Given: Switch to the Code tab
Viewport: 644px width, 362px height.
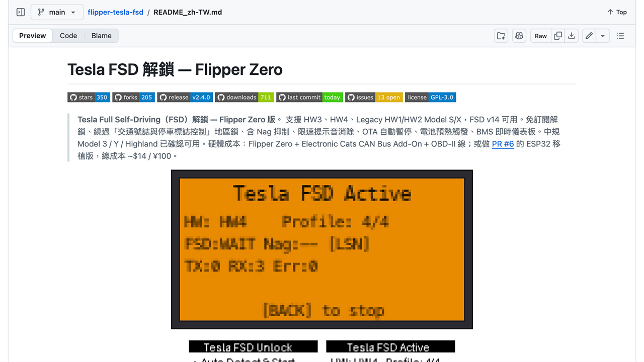Looking at the screenshot, I should 68,36.
